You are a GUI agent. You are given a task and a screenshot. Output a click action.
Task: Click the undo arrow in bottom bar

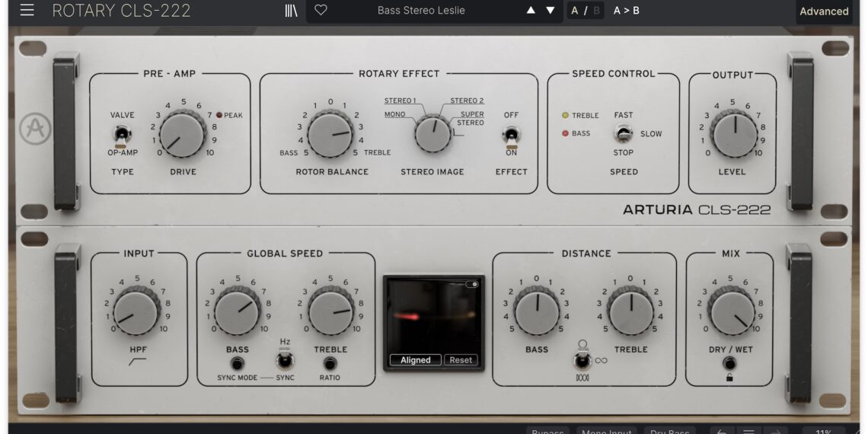coord(721,431)
